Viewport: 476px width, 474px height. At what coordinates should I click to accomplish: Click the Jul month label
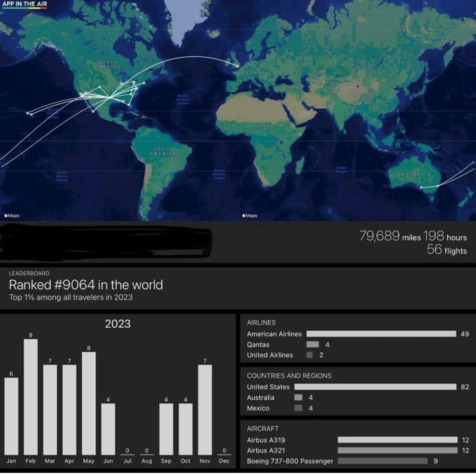(x=127, y=461)
